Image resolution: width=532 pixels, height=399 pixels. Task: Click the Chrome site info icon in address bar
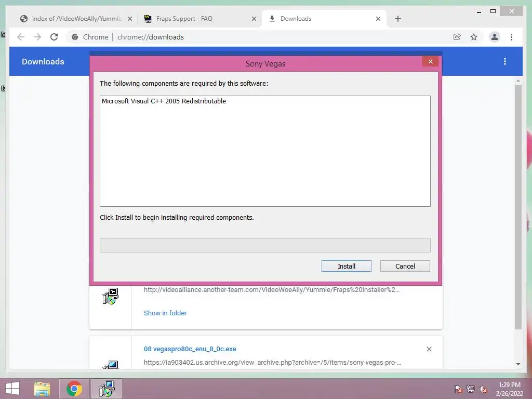[75, 37]
